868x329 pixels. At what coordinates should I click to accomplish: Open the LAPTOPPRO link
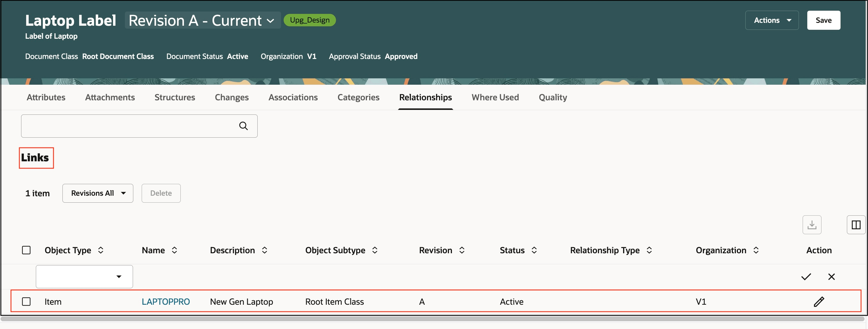[x=165, y=301]
